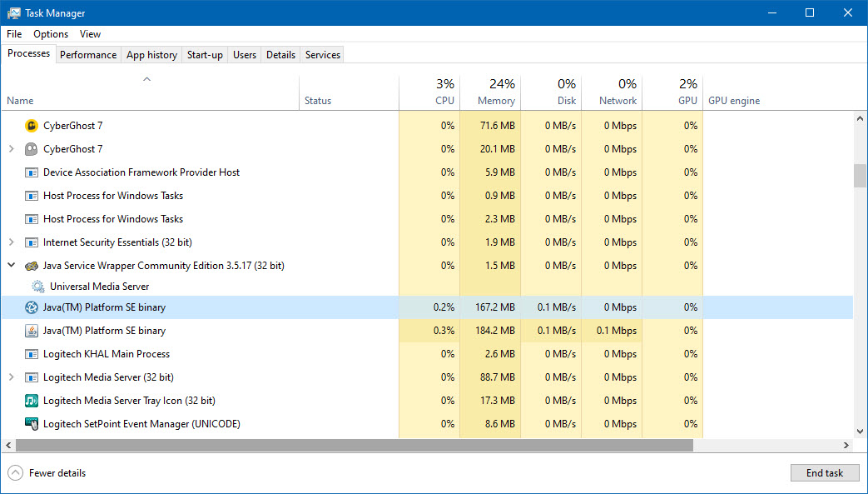Click the "Logitech SetPoint Event Manager (UNICODE)" name
This screenshot has height=494, width=868.
(x=141, y=424)
